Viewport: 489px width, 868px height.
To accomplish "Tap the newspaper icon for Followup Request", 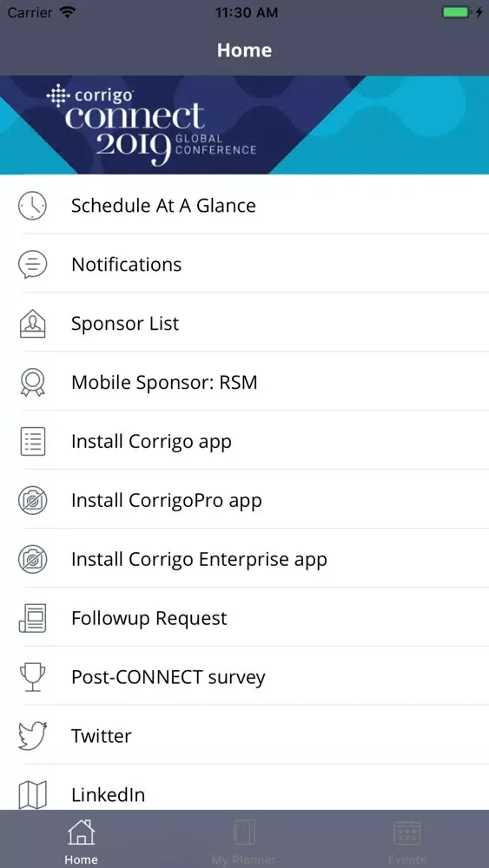I will (x=32, y=618).
